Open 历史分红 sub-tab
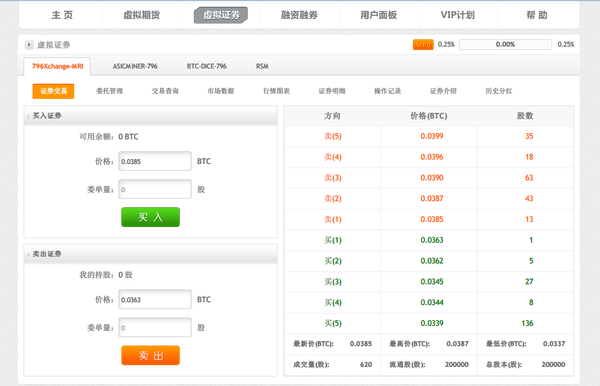 [499, 91]
